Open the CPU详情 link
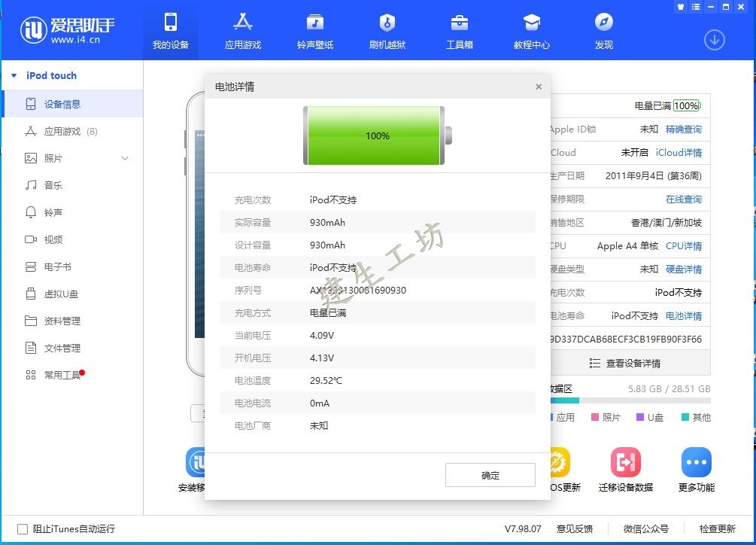756x545 pixels. [x=684, y=246]
